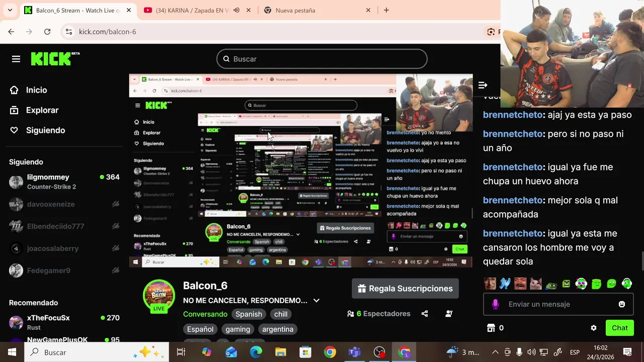Select the chill tag
Image resolution: width=644 pixels, height=362 pixels.
point(281,314)
